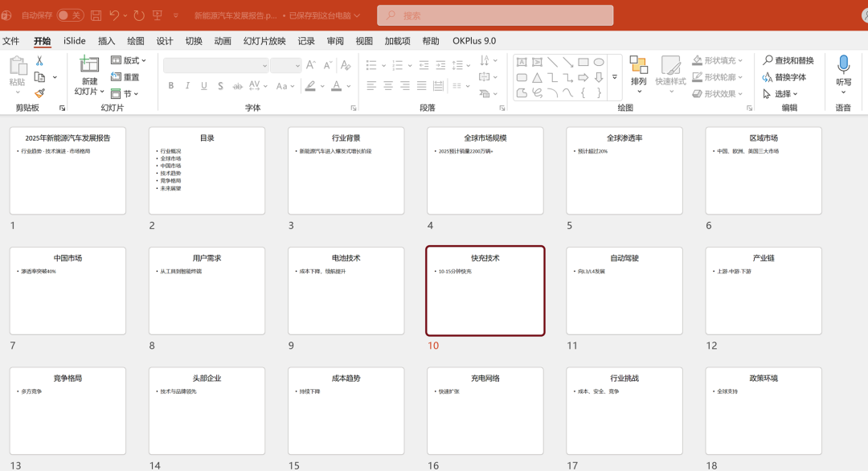
Task: Click 替换字体 replace fonts
Action: pyautogui.click(x=784, y=77)
